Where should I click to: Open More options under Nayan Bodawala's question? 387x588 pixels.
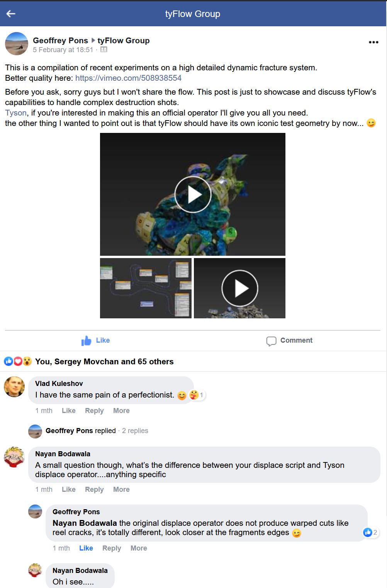point(121,489)
